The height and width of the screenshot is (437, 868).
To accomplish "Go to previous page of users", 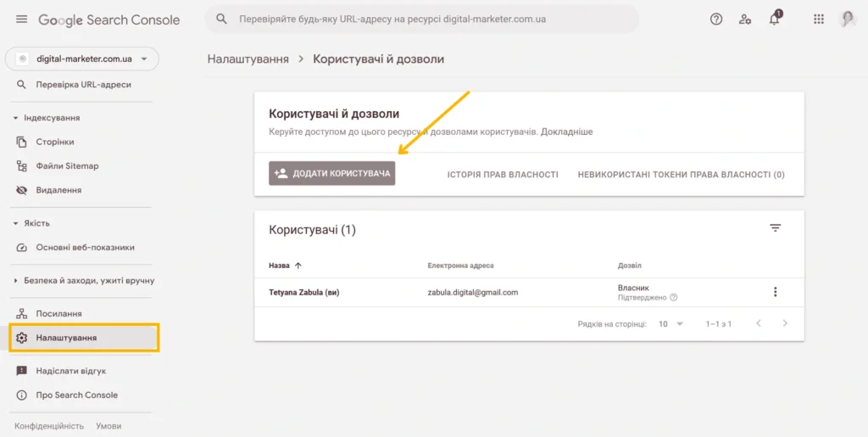I will point(759,323).
